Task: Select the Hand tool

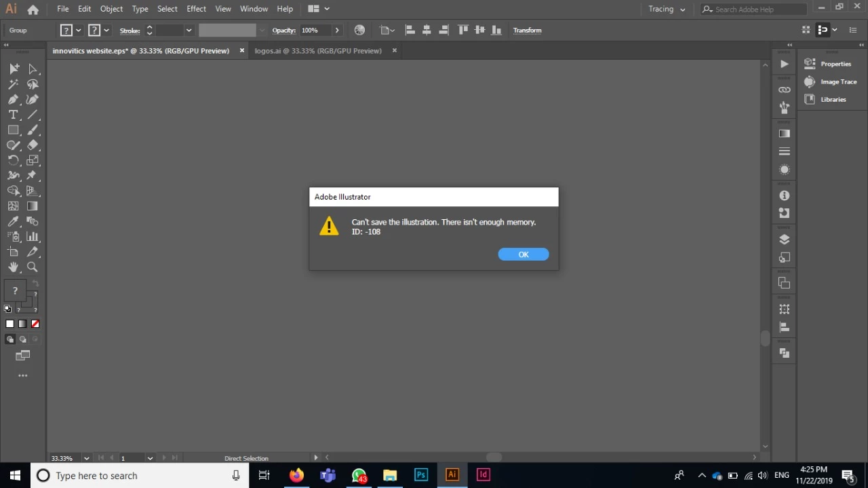Action: coord(14,267)
